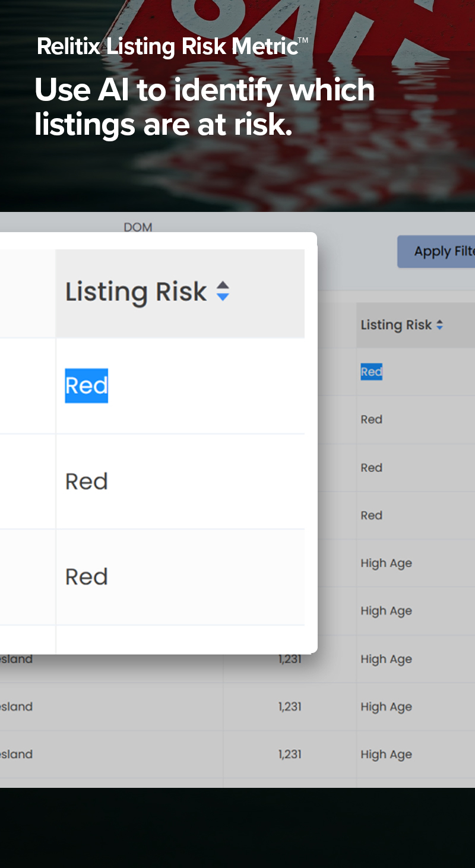
Task: Click the downward sort arrow beside background Listing Risk
Action: 440,328
